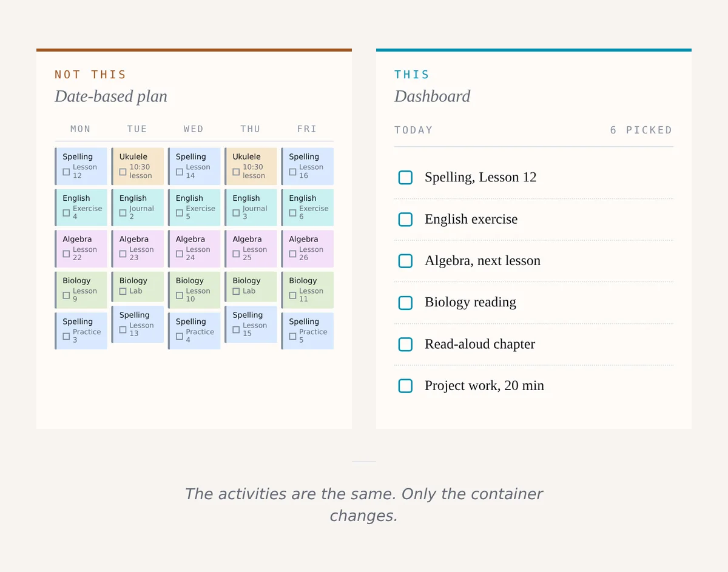
Task: Tick the English Exercise 6 checkbox
Action: coord(292,213)
